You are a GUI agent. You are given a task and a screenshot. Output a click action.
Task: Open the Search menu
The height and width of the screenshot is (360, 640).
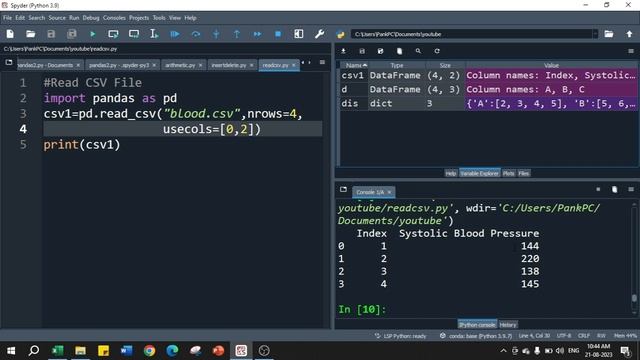point(37,18)
